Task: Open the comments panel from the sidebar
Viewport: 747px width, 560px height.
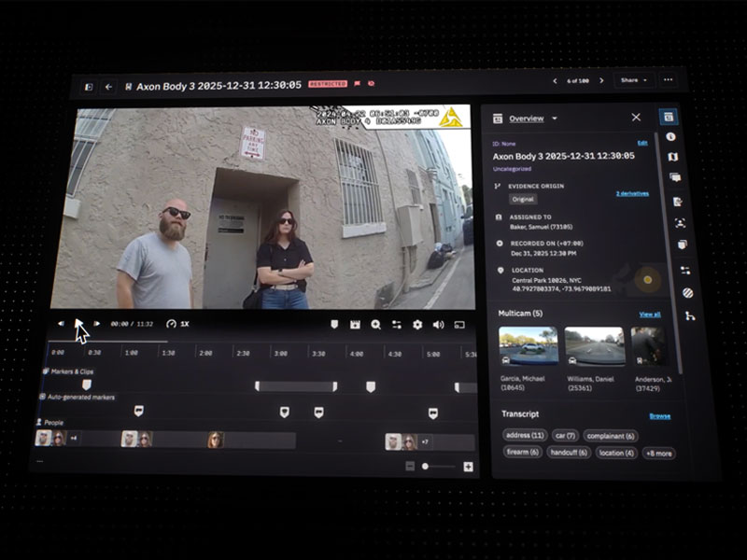Action: pyautogui.click(x=674, y=177)
